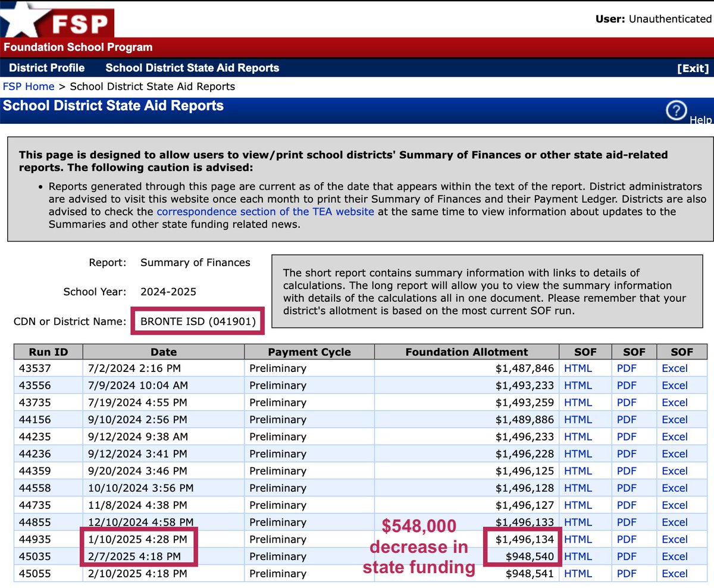Open HTML report for run 43537
Image resolution: width=714 pixels, height=588 pixels.
[578, 368]
